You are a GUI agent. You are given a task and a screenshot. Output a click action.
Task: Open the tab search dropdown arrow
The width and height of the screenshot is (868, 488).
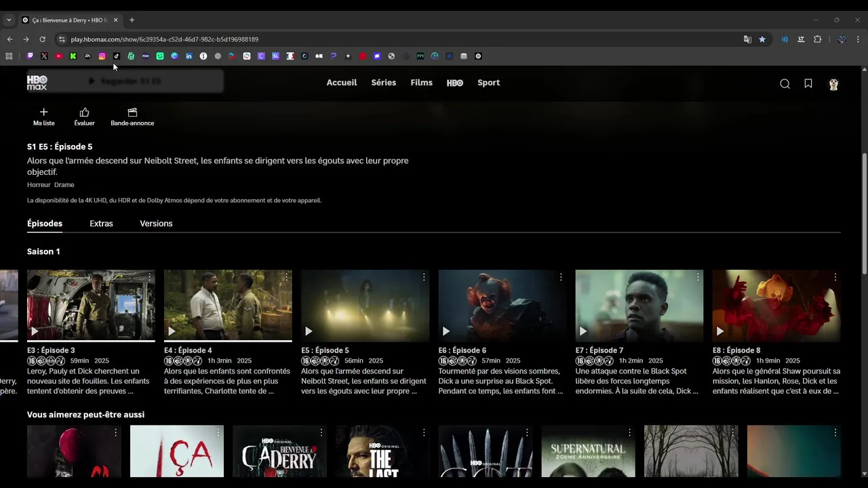click(x=9, y=20)
